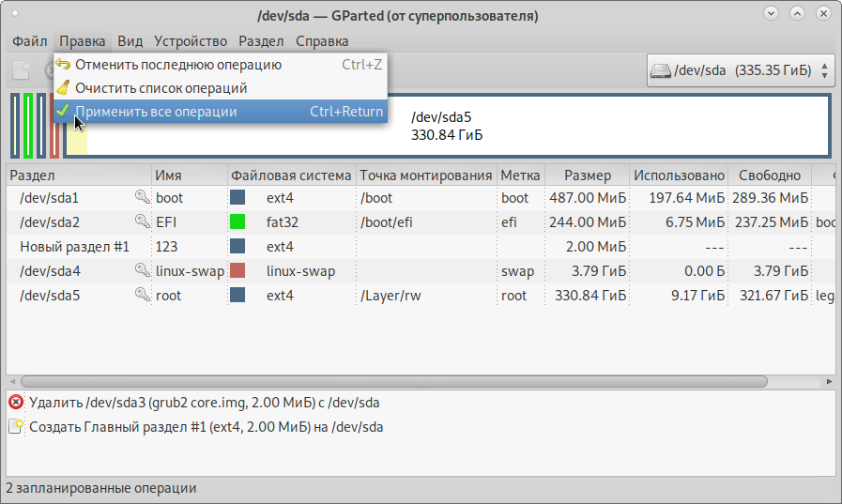Viewport: 842px width, 504px height.
Task: Click ext4 color swatch in /dev/sda1 row
Action: pyautogui.click(x=237, y=197)
